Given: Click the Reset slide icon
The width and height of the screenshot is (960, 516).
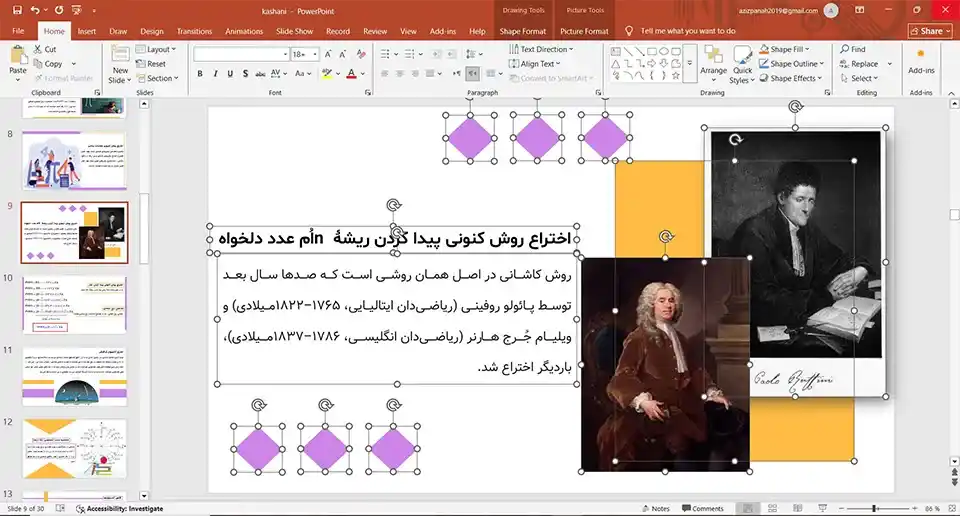Looking at the screenshot, I should tap(141, 64).
